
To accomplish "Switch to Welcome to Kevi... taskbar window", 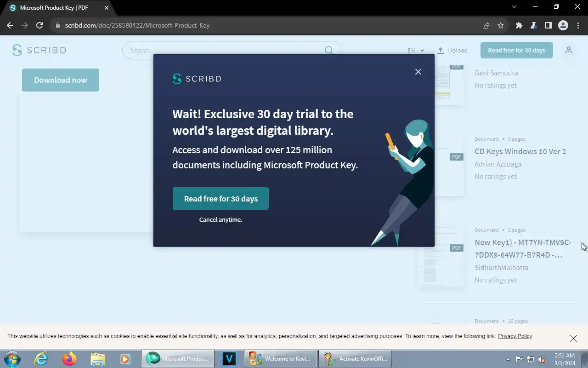I will coord(281,359).
